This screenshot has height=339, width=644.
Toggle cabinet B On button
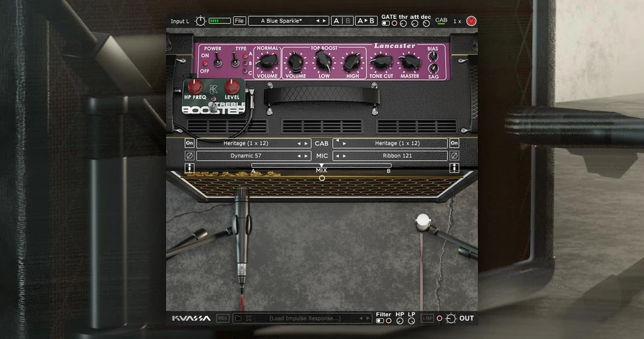[454, 143]
